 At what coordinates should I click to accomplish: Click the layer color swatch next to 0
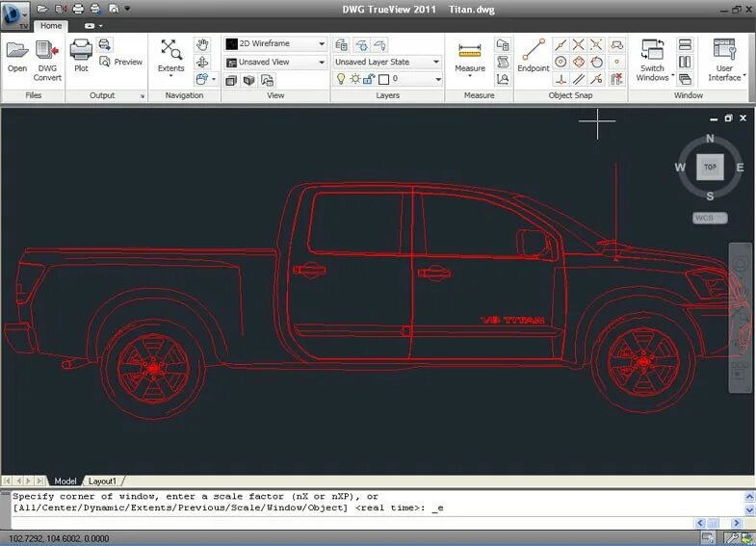[x=384, y=79]
